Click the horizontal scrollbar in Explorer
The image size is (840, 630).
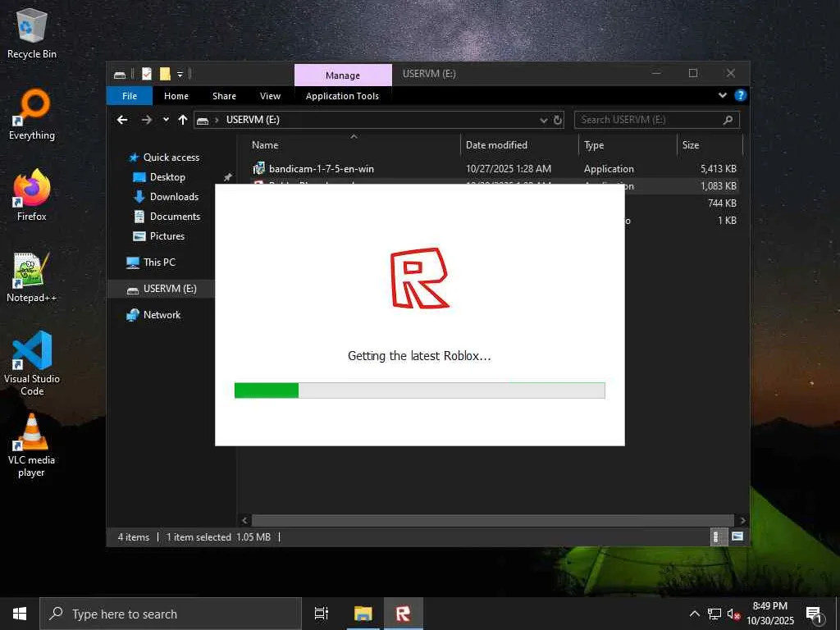[492, 520]
